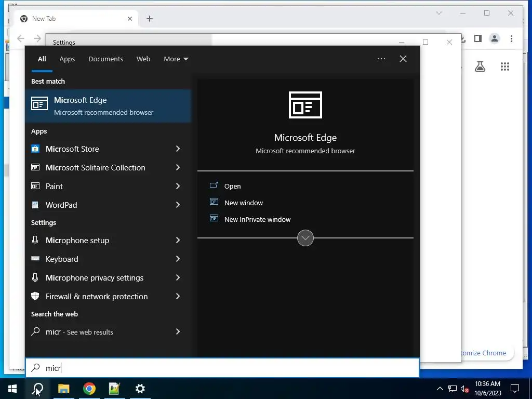The width and height of the screenshot is (532, 399).
Task: Open Chrome Labs flask icon
Action: (x=480, y=66)
